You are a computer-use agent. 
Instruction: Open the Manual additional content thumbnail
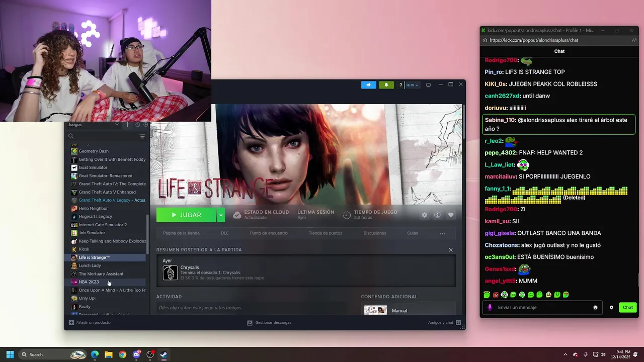coord(375,310)
